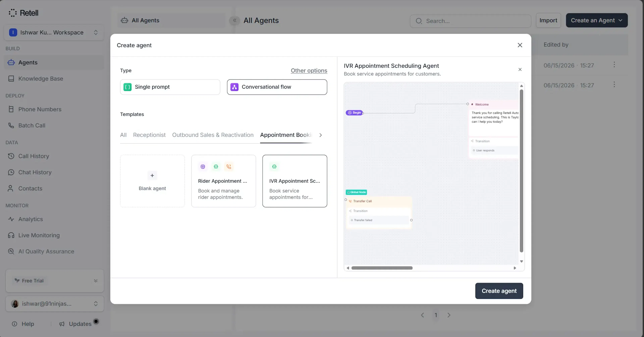Viewport: 644px width, 337px height.
Task: Click the purple icon on Rider Appointment card
Action: coord(203,167)
